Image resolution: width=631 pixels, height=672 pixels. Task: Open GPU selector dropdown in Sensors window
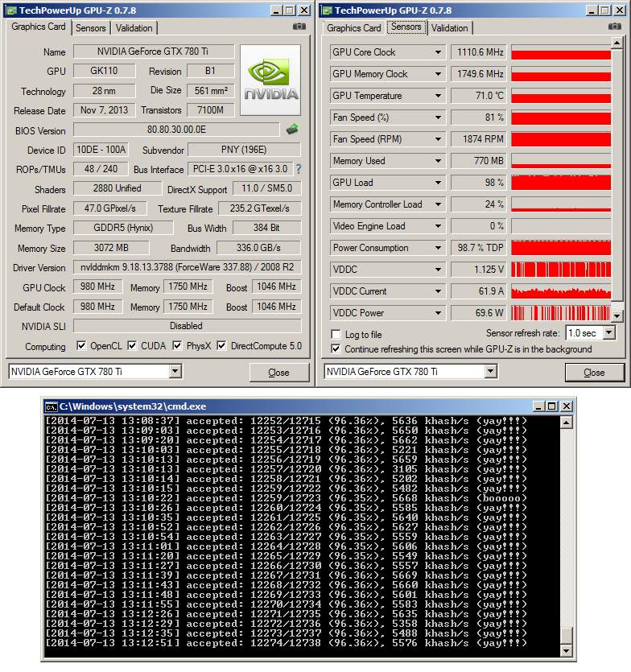click(490, 371)
